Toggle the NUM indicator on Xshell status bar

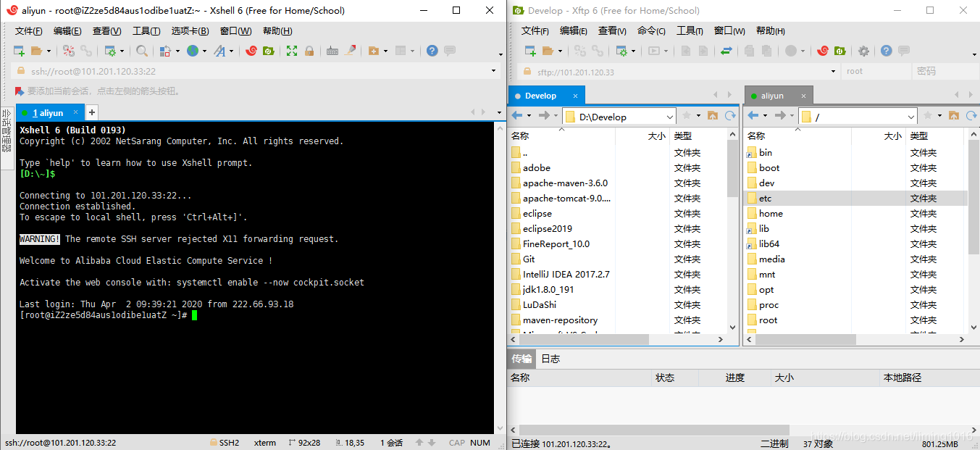[480, 443]
